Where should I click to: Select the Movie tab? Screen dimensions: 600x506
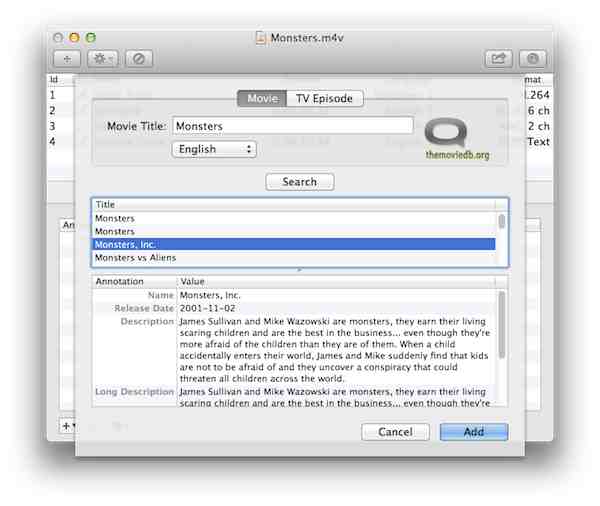(262, 98)
